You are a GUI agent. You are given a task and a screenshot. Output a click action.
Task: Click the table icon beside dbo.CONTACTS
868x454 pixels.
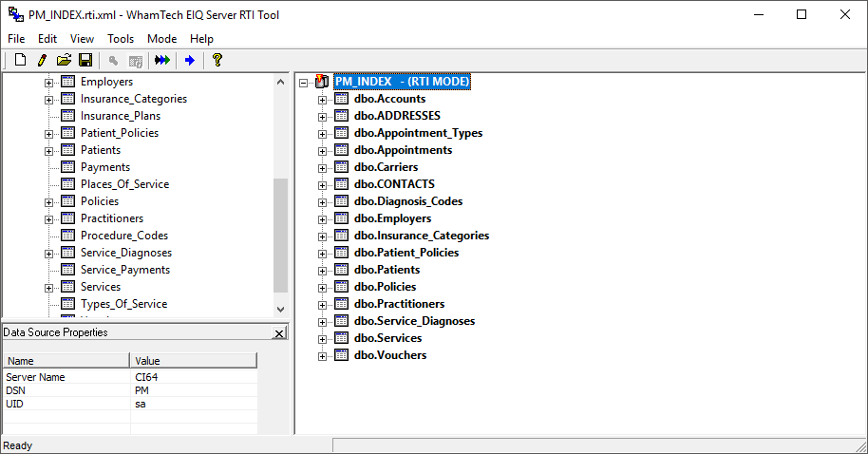(x=342, y=184)
